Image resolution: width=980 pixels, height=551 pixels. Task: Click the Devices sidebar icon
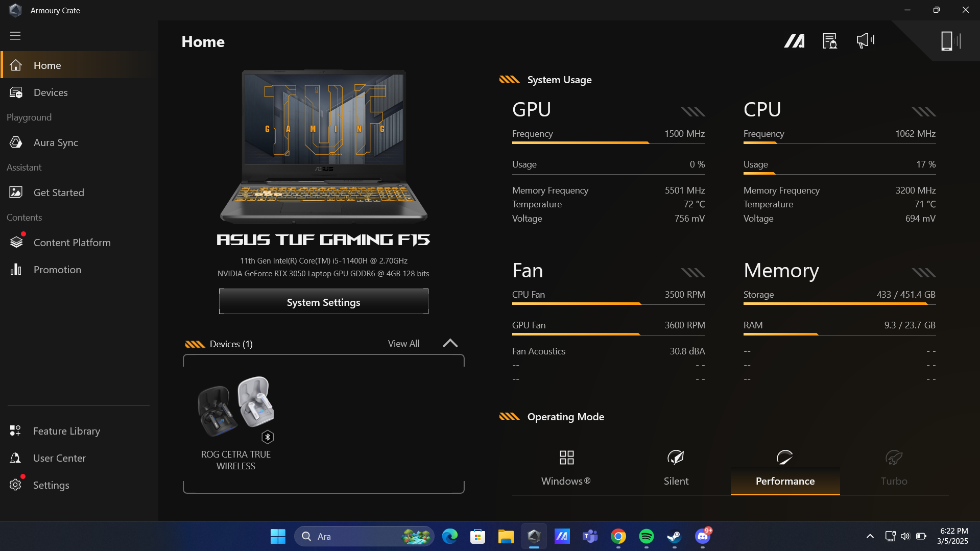point(16,92)
